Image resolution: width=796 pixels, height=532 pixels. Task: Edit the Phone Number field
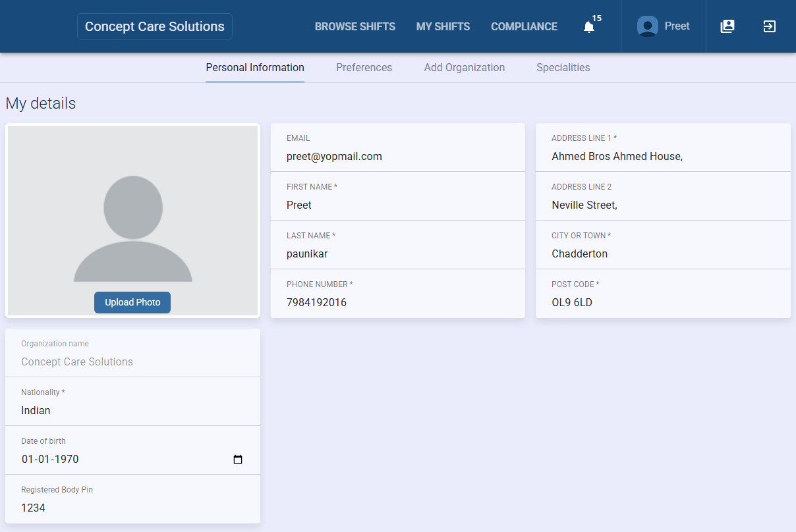tap(398, 294)
